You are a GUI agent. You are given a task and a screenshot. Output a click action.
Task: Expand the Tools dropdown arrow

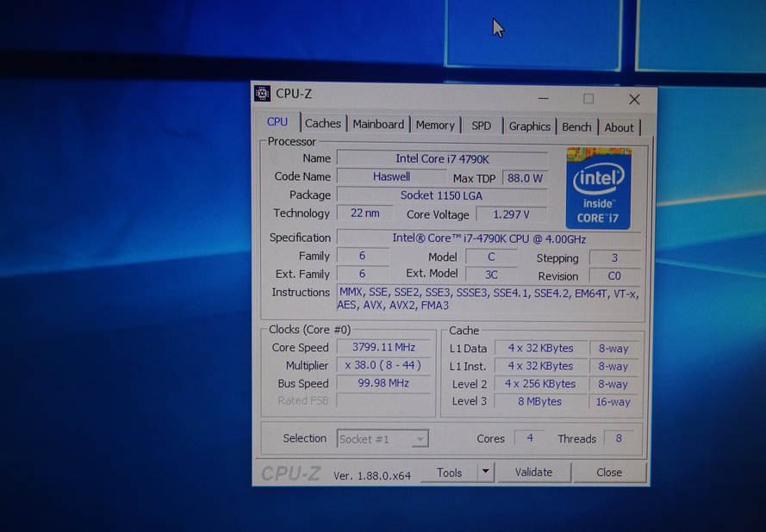click(x=486, y=472)
